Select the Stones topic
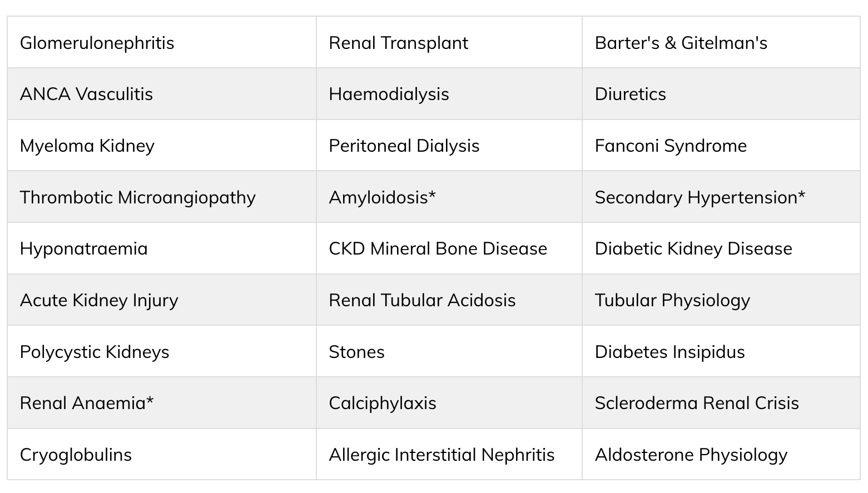Viewport: 868px width, 493px height. [356, 352]
